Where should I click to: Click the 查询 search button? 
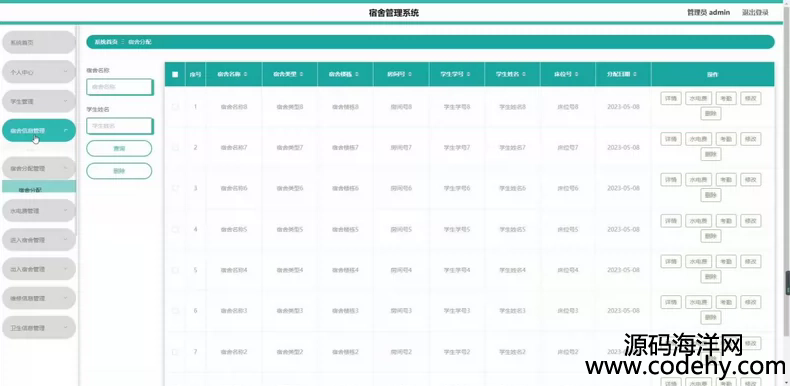coord(119,149)
